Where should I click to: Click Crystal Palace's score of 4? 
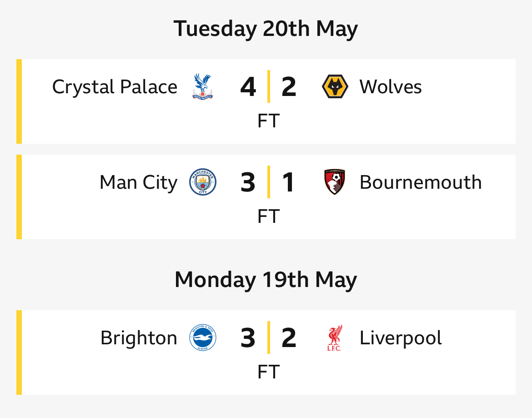(x=248, y=87)
